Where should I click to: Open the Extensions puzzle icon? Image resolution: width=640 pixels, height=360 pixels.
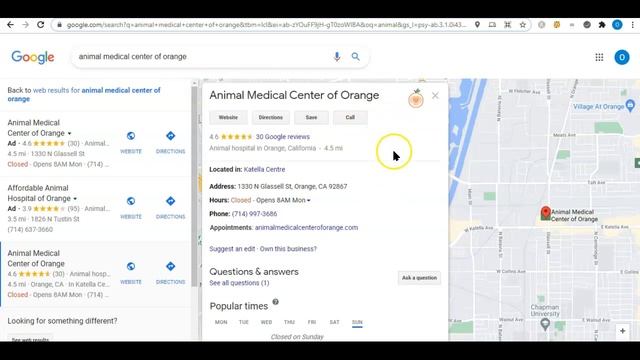coord(602,25)
